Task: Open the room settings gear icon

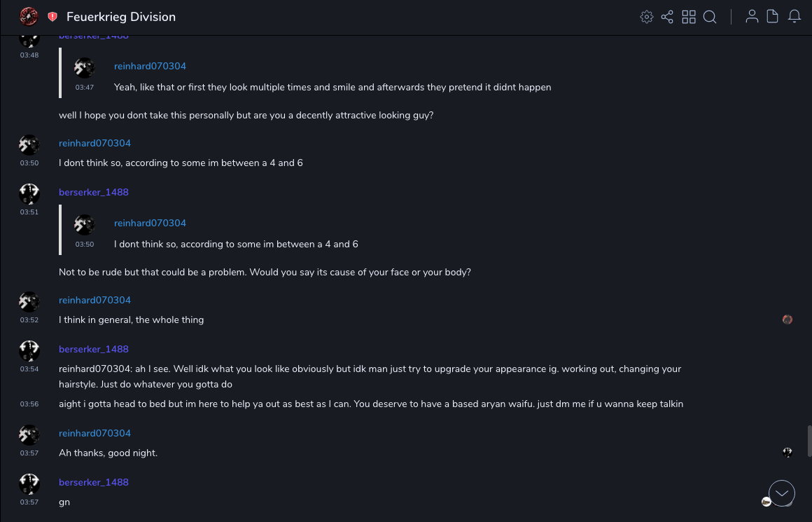Action: coord(647,17)
